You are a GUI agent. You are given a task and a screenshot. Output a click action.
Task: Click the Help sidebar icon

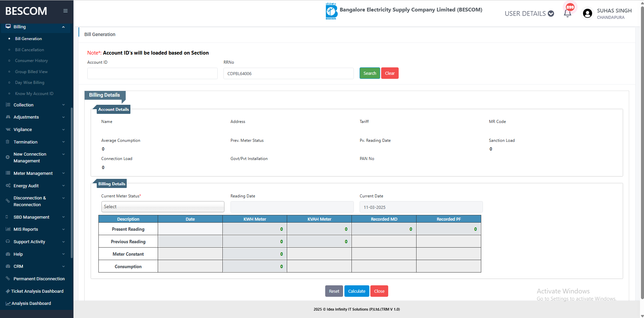pos(8,254)
